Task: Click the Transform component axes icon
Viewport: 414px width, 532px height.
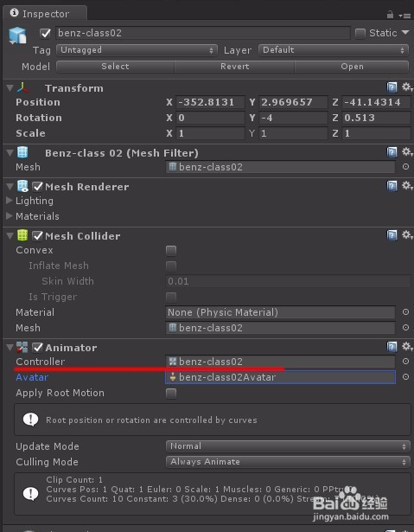Action: coord(22,88)
